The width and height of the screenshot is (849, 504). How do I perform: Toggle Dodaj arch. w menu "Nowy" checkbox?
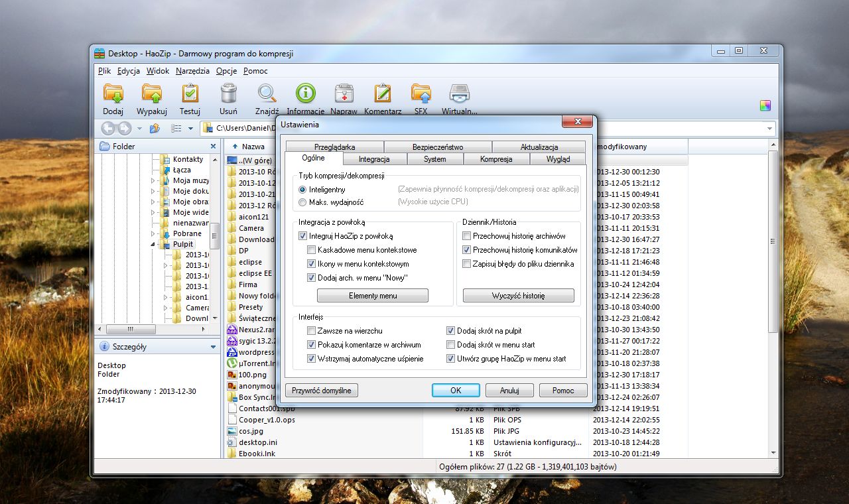pos(312,278)
